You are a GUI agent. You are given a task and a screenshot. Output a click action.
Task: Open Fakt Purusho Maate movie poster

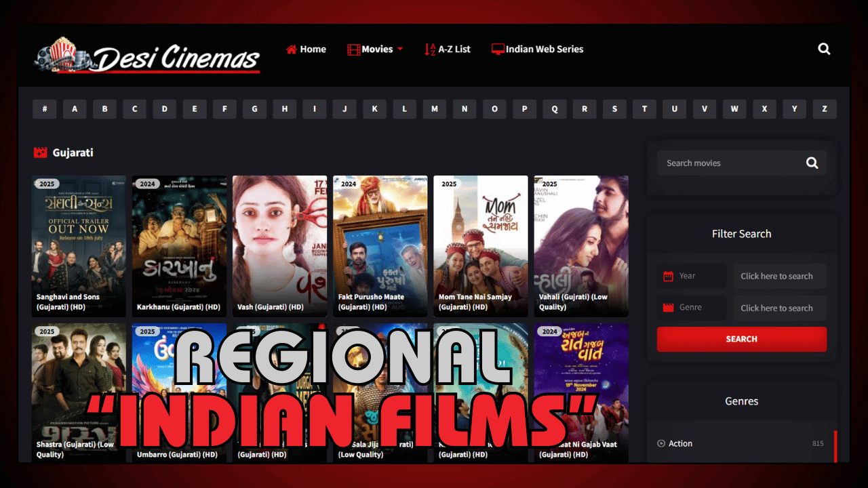(x=380, y=246)
